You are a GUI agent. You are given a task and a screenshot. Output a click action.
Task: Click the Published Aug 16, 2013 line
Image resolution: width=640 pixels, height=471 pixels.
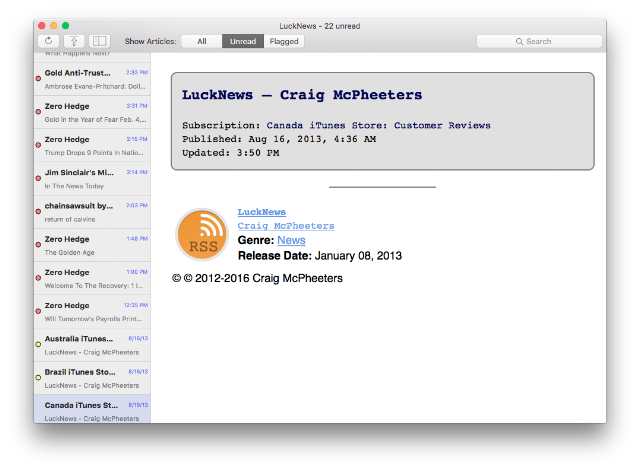279,139
